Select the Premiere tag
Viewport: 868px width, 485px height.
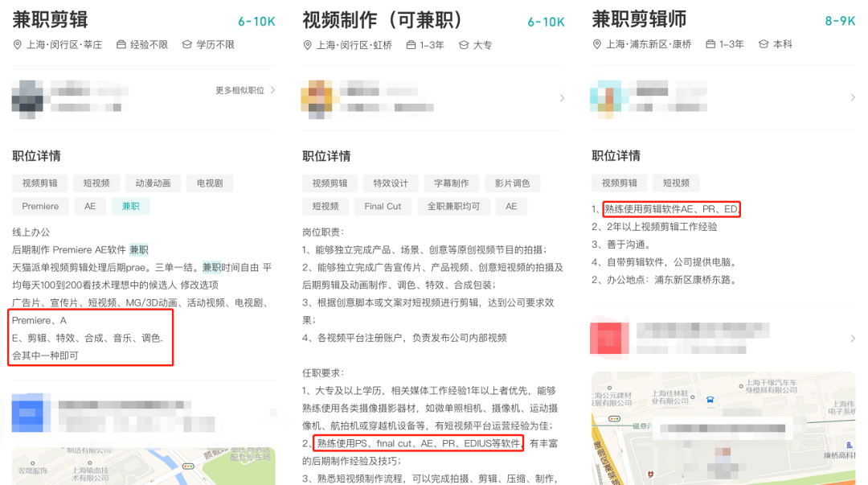[x=40, y=206]
